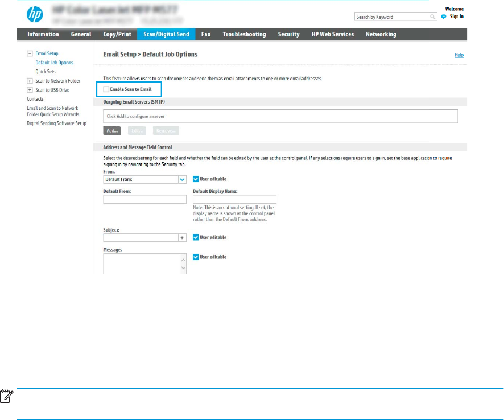
Task: Collapse the Email Setup tree node
Action: tap(29, 53)
